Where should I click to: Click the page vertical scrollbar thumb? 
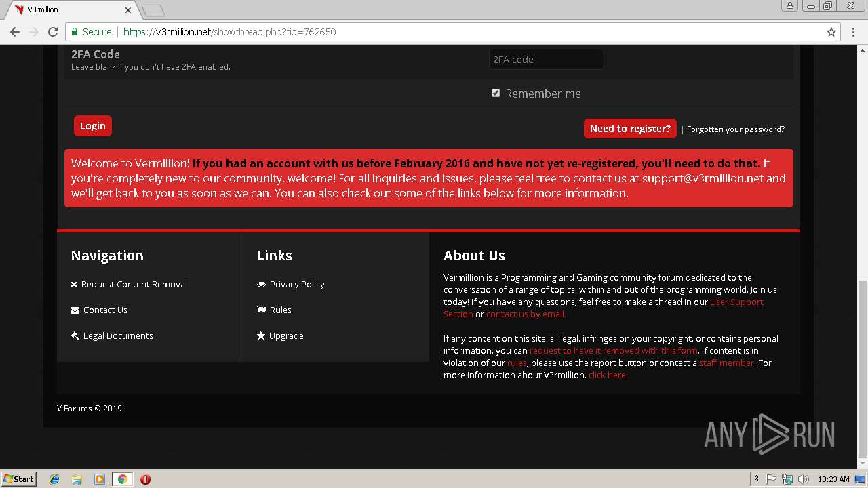point(863,369)
